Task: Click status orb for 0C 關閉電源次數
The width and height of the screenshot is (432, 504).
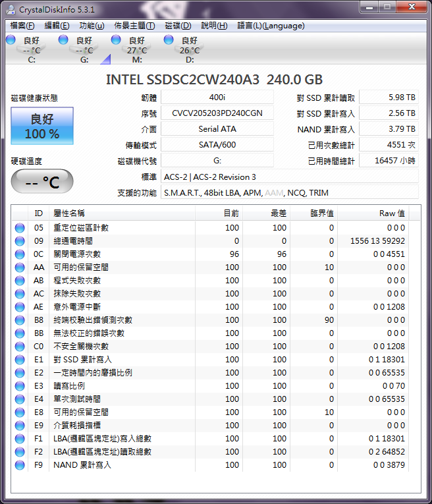Action: [20, 254]
